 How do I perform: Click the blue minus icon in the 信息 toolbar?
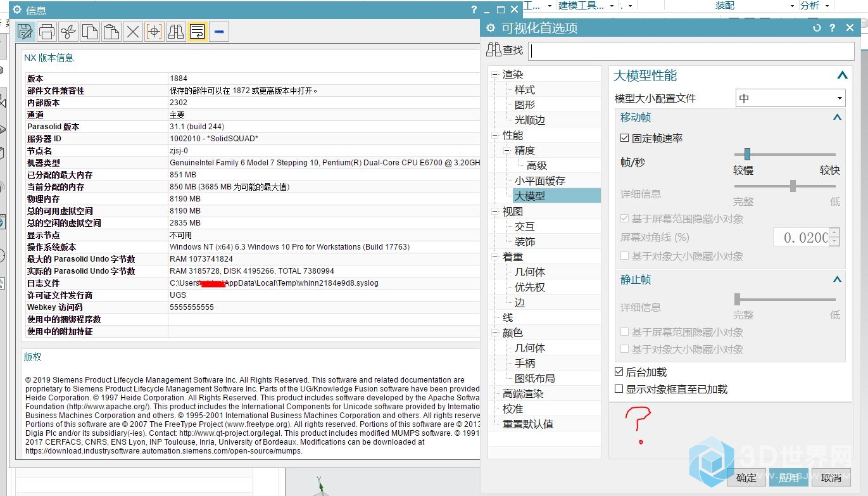click(219, 31)
